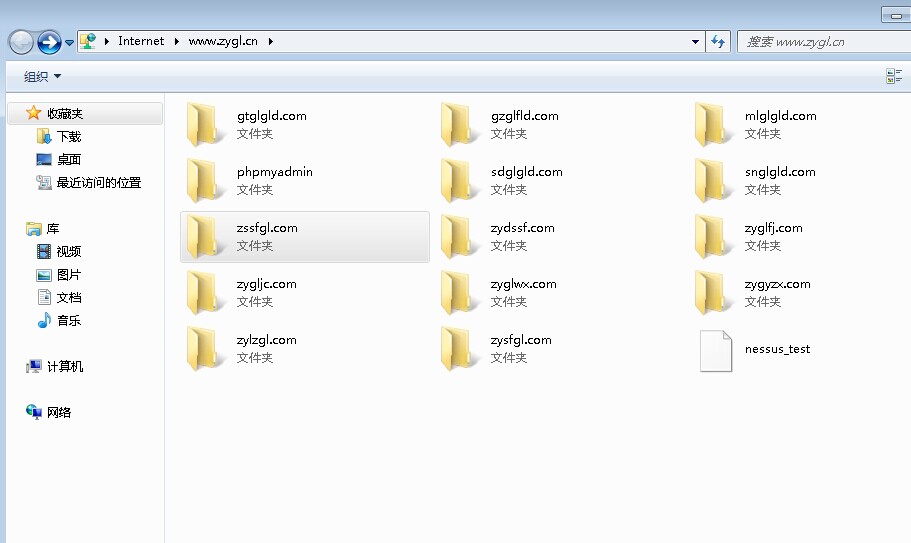Click the zygyzx.com folder name
The width and height of the screenshot is (911, 543).
click(x=777, y=284)
